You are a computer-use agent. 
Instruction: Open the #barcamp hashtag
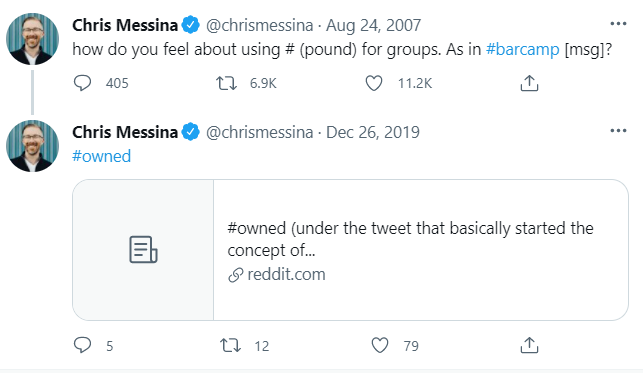click(522, 49)
